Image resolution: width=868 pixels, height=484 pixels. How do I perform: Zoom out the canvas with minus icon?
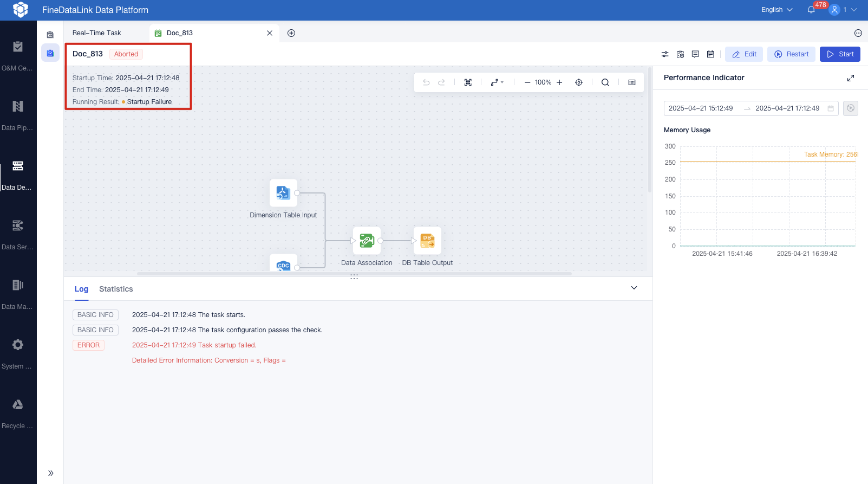tap(527, 82)
